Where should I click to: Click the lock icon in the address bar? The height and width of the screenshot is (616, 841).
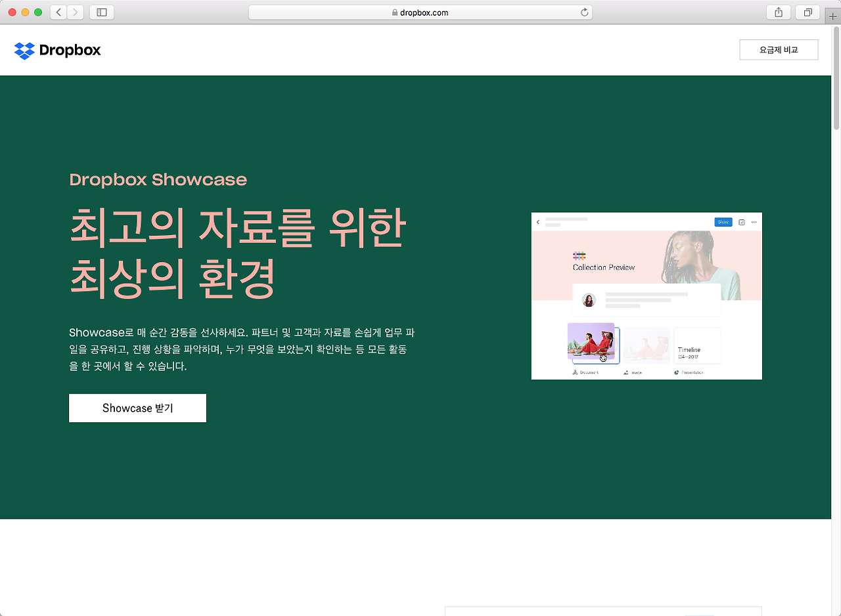[x=394, y=12]
